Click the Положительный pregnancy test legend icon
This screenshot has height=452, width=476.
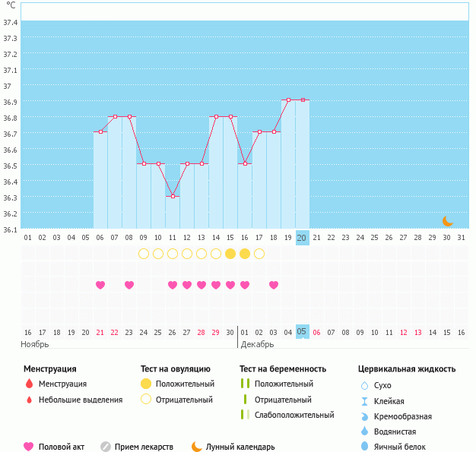pyautogui.click(x=245, y=384)
